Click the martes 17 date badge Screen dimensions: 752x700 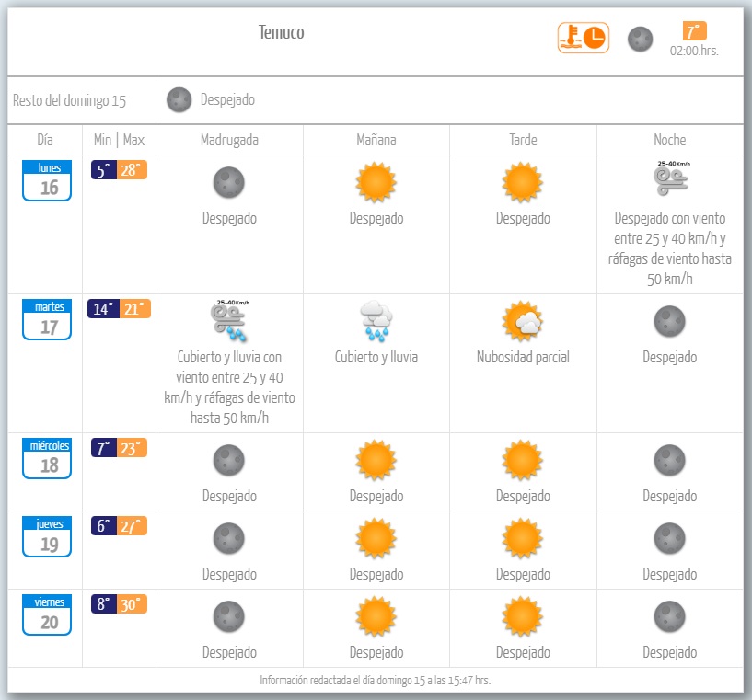[x=46, y=319]
